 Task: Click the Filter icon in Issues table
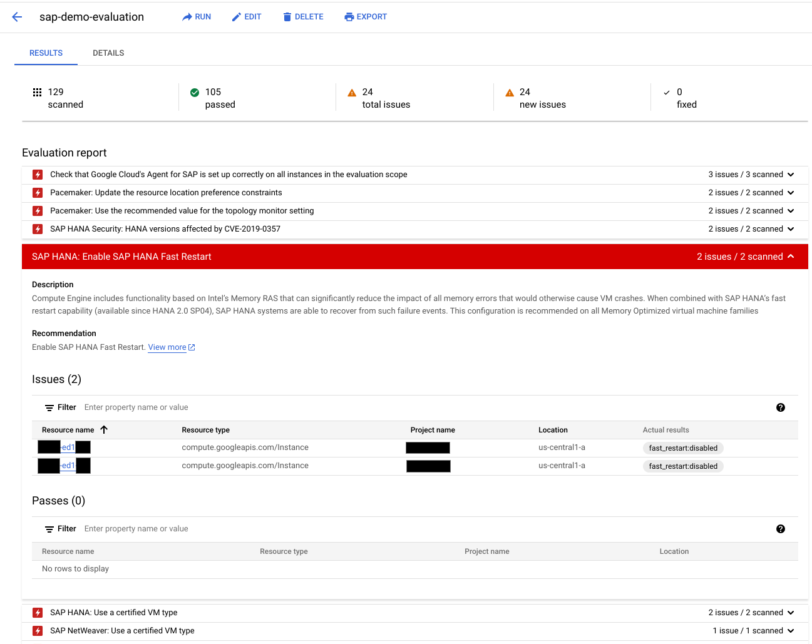[49, 407]
